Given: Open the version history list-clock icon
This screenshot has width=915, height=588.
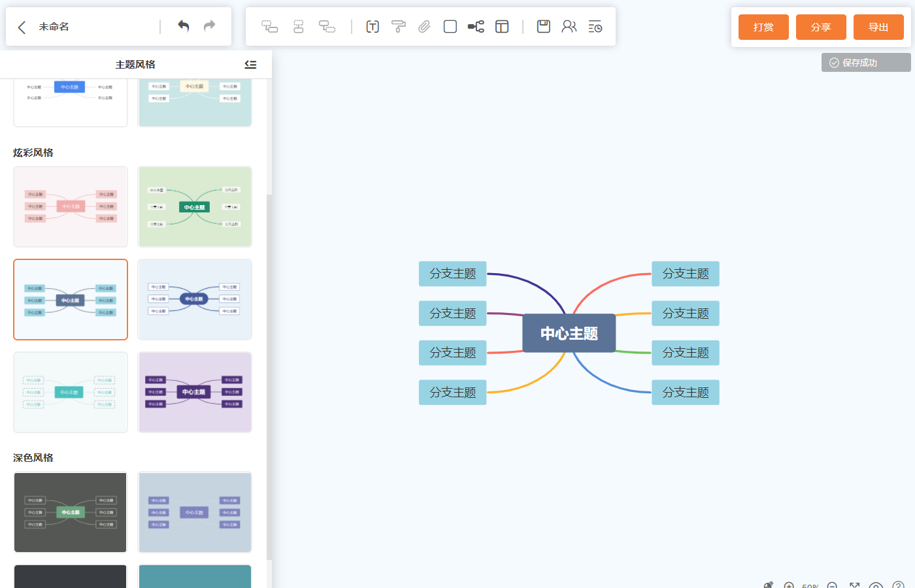Looking at the screenshot, I should 595,26.
